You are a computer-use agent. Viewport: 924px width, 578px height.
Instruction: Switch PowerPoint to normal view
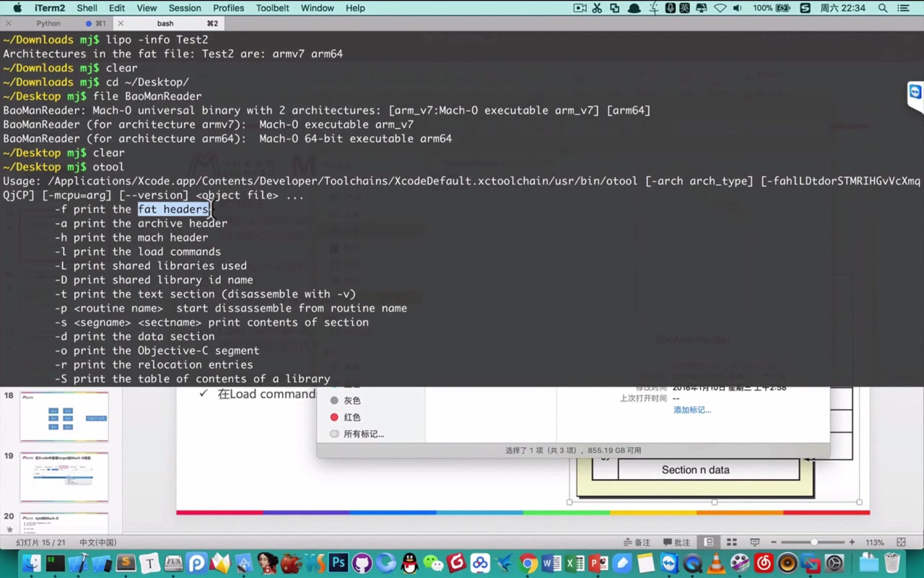pyautogui.click(x=708, y=543)
